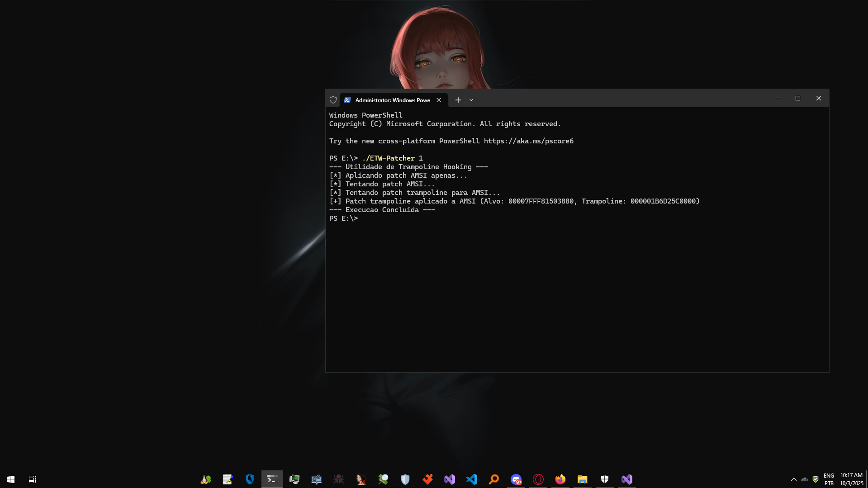Click the cloud icon in system tray

point(805,479)
